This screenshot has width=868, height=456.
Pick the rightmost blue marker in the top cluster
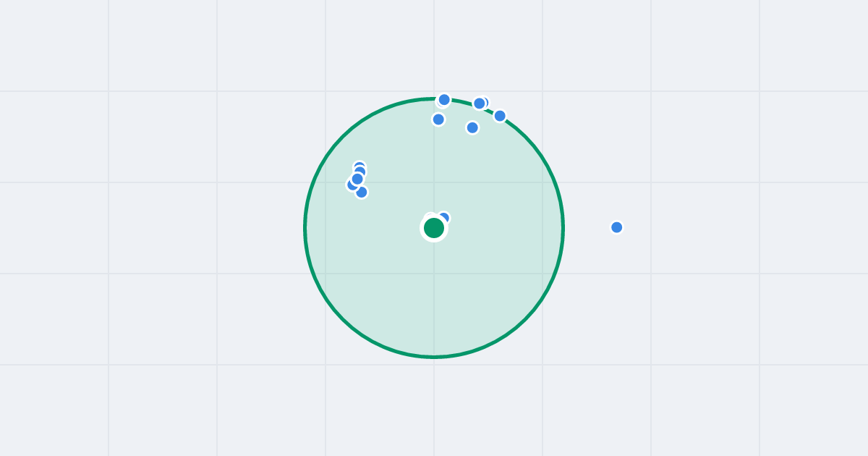click(x=500, y=116)
